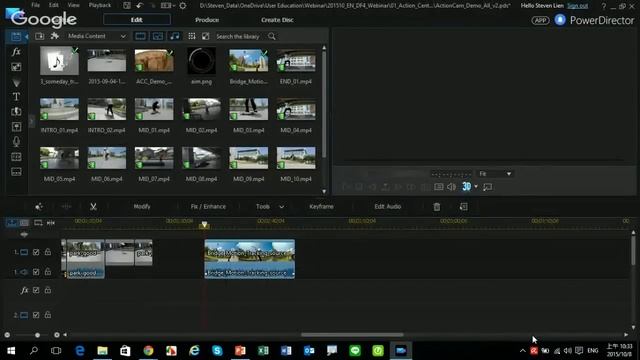This screenshot has height=360, width=640.
Task: Click the Modify button
Action: point(142,207)
